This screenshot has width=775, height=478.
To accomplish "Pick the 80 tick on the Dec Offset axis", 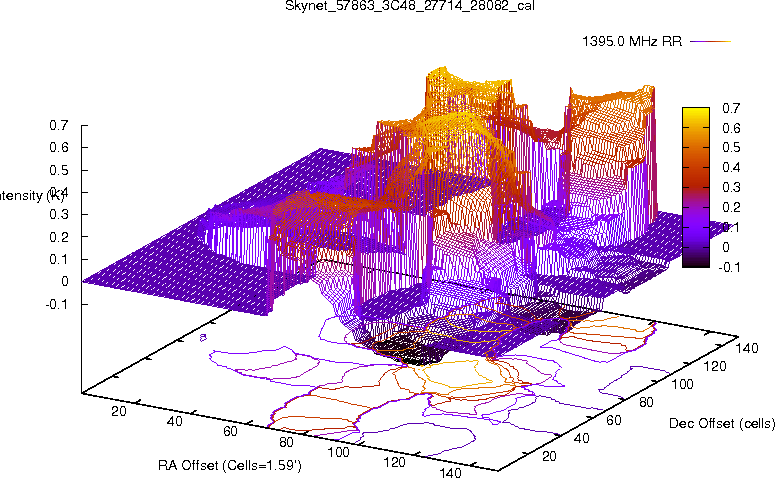I will (x=646, y=402).
